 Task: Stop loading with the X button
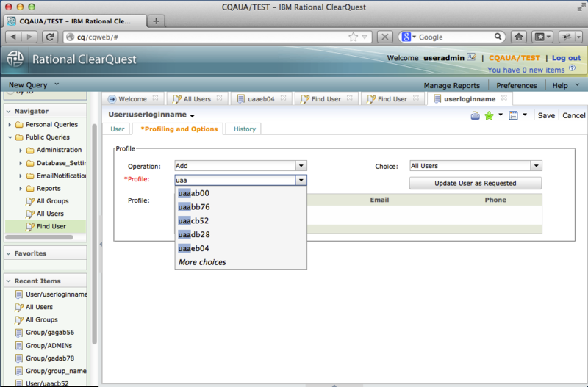tap(384, 37)
